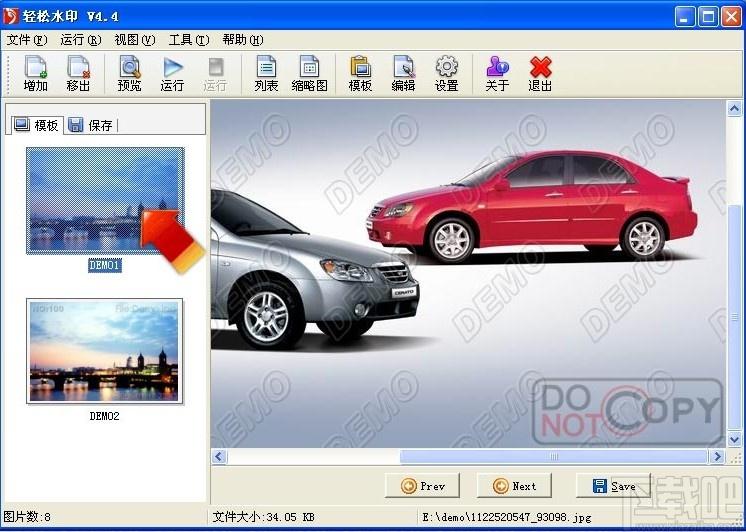Viewport: 746px width, 532px height.
Task: Click the 增加 (Add) toolbar icon
Action: tap(36, 73)
